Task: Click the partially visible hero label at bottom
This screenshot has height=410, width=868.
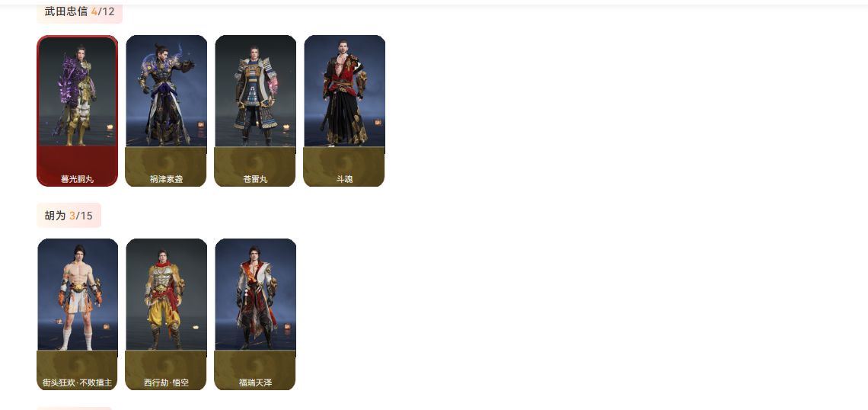Action: [74, 408]
